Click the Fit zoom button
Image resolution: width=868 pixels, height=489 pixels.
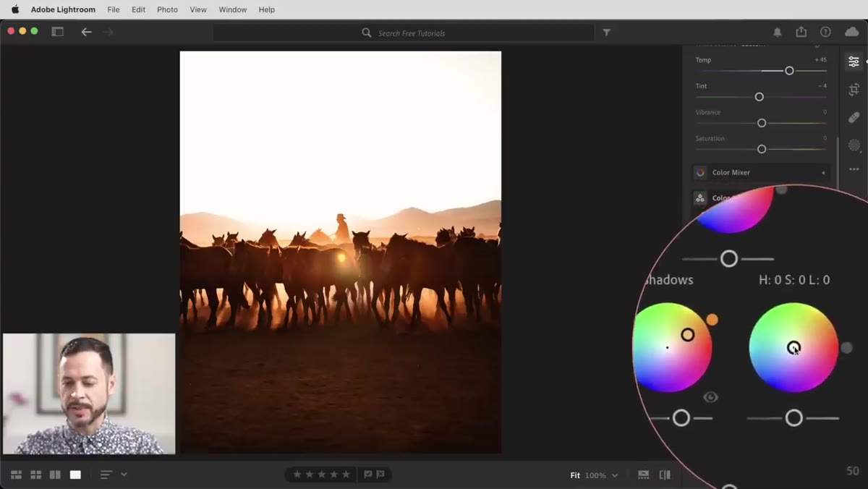[x=575, y=475]
